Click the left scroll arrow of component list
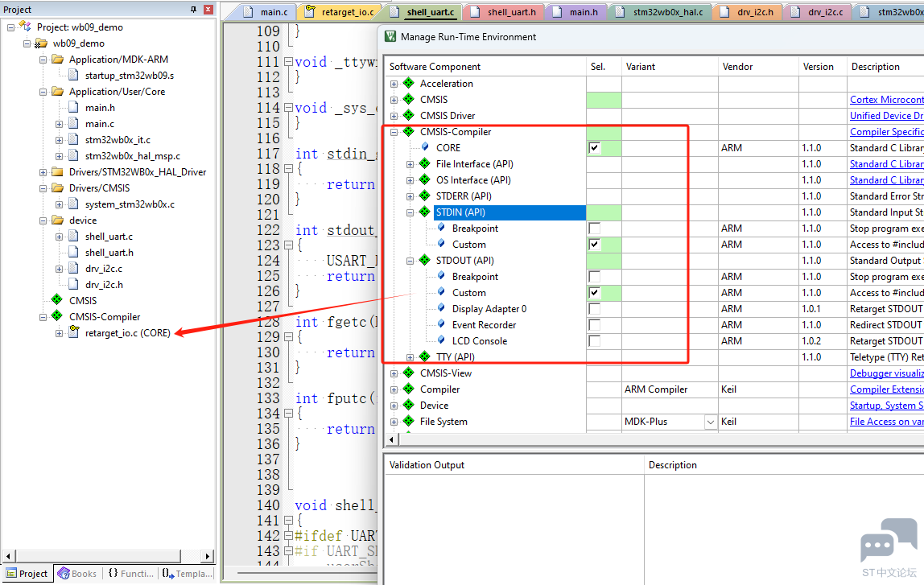The image size is (924, 585). pos(391,439)
